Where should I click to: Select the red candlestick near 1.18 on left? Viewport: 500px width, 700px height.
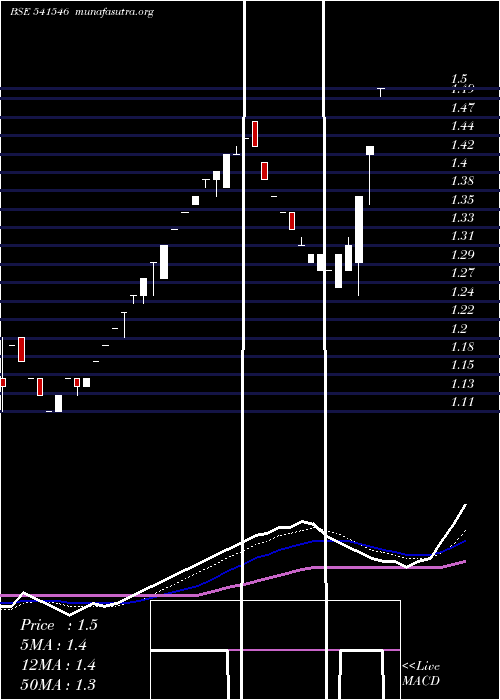pyautogui.click(x=21, y=349)
